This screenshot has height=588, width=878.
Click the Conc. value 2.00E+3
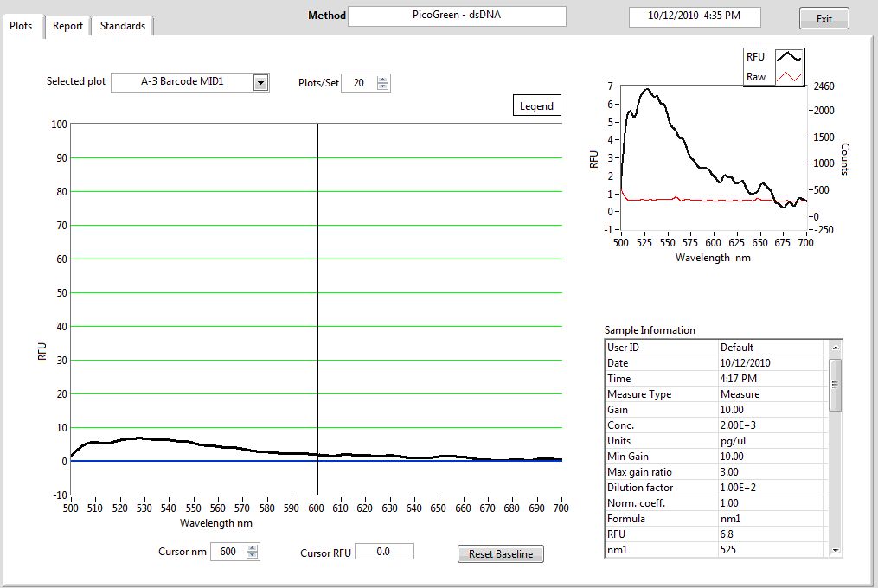738,425
